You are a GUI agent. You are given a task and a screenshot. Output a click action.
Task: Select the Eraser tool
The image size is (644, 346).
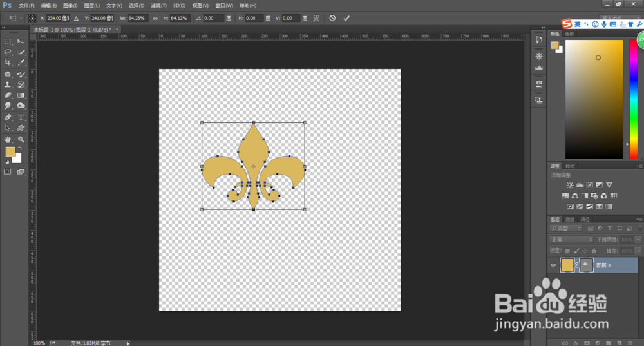coord(8,95)
